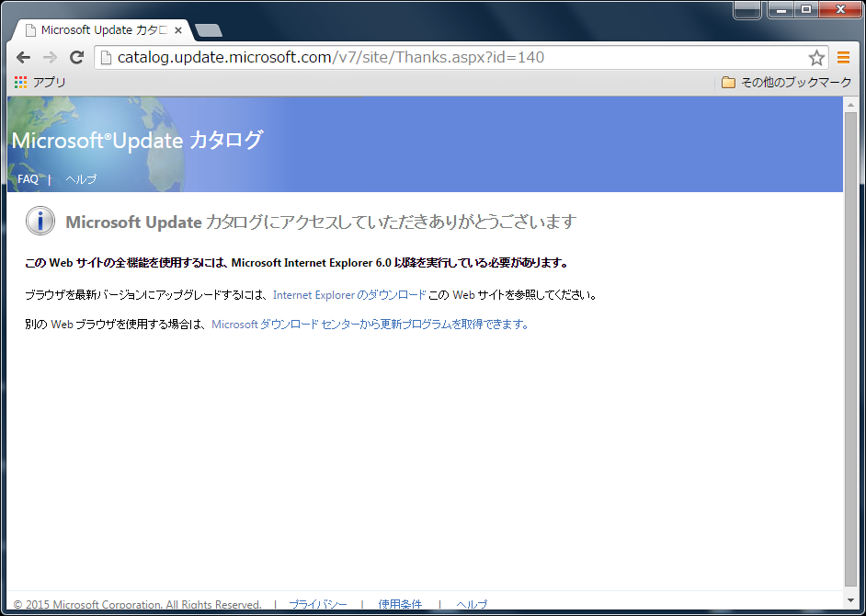The height and width of the screenshot is (616, 866).
Task: Open the アプリ apps shortcut
Action: click(40, 83)
